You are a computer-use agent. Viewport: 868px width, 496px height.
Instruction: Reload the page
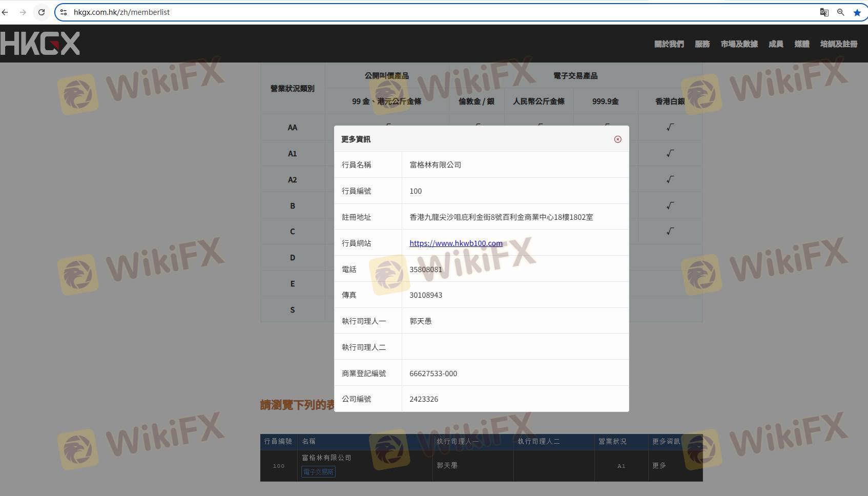42,12
